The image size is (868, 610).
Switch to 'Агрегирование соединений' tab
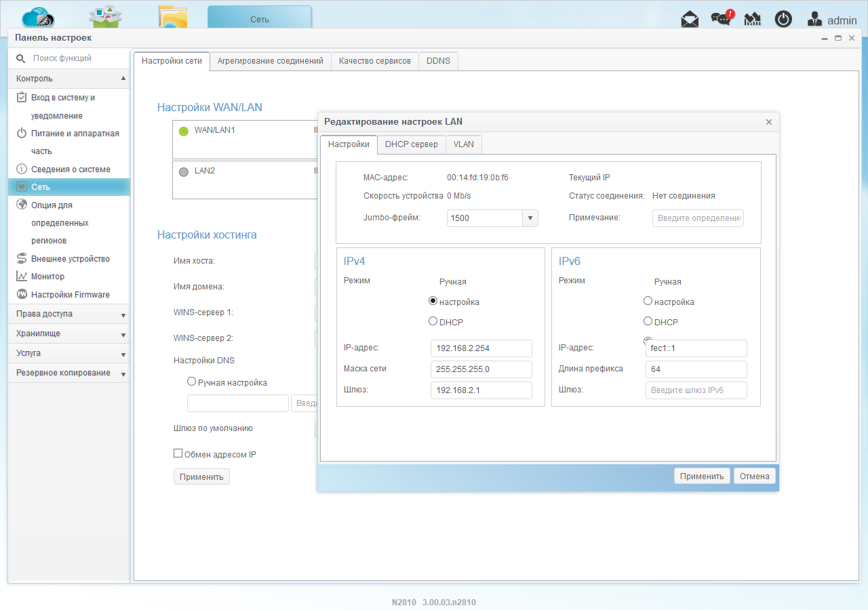click(271, 61)
